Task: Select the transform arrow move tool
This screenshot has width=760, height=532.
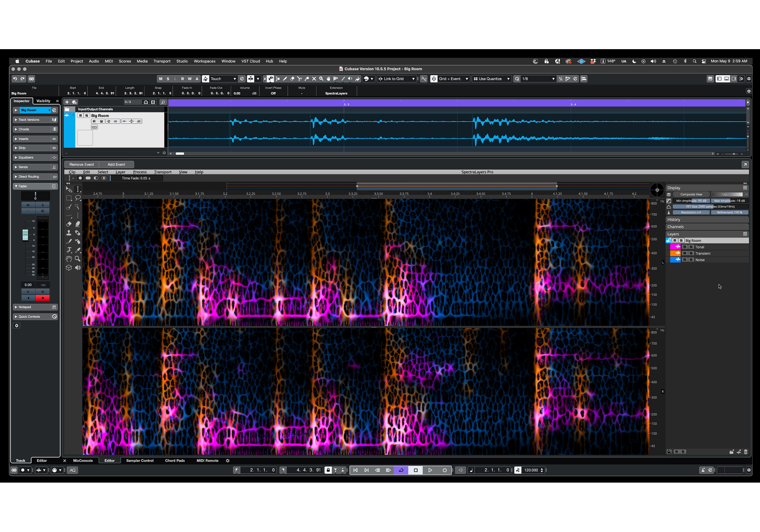Action: [x=69, y=189]
